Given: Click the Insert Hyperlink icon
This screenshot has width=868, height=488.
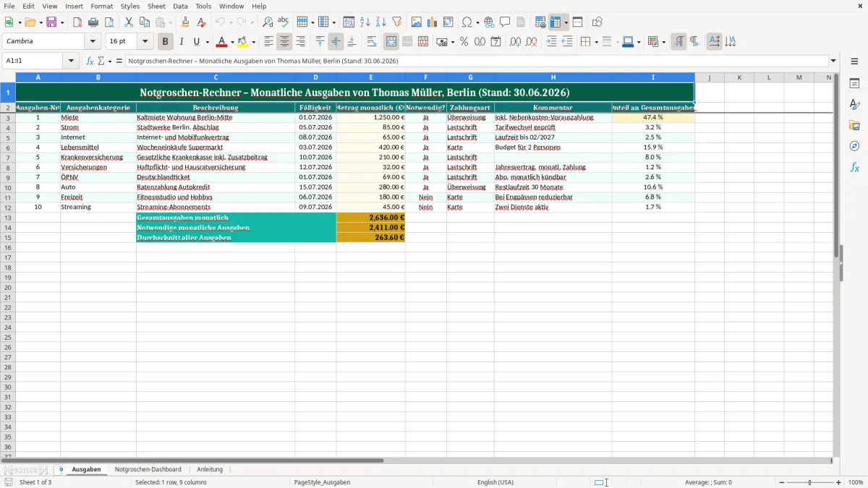Looking at the screenshot, I should (489, 22).
